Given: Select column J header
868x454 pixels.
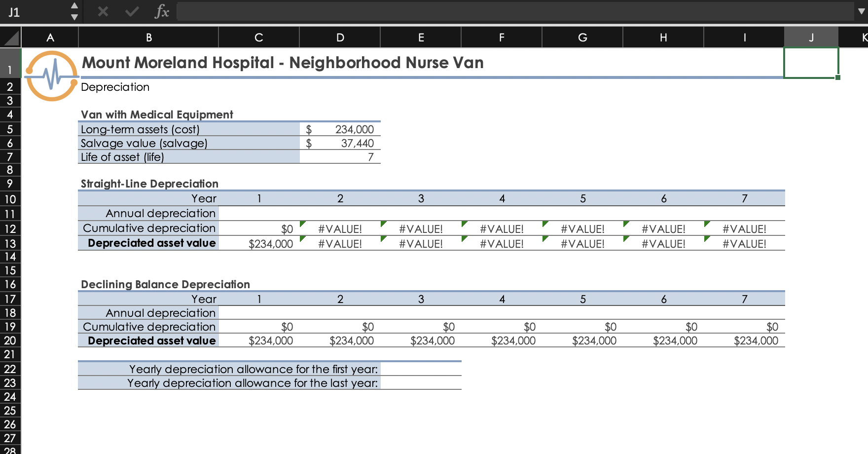Looking at the screenshot, I should (x=811, y=38).
